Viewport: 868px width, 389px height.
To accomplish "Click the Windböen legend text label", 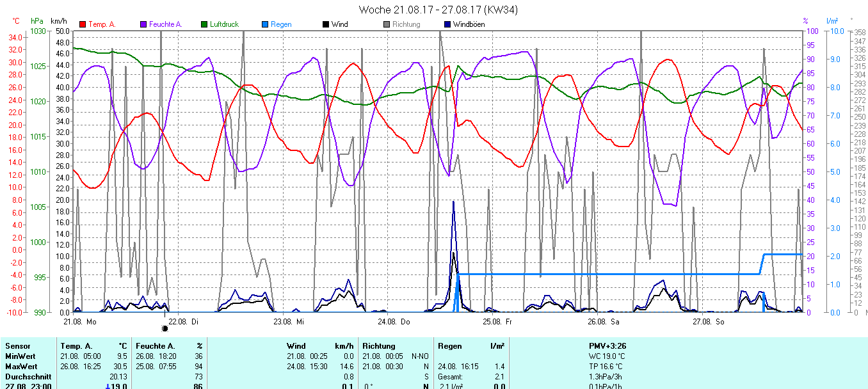I will click(469, 24).
